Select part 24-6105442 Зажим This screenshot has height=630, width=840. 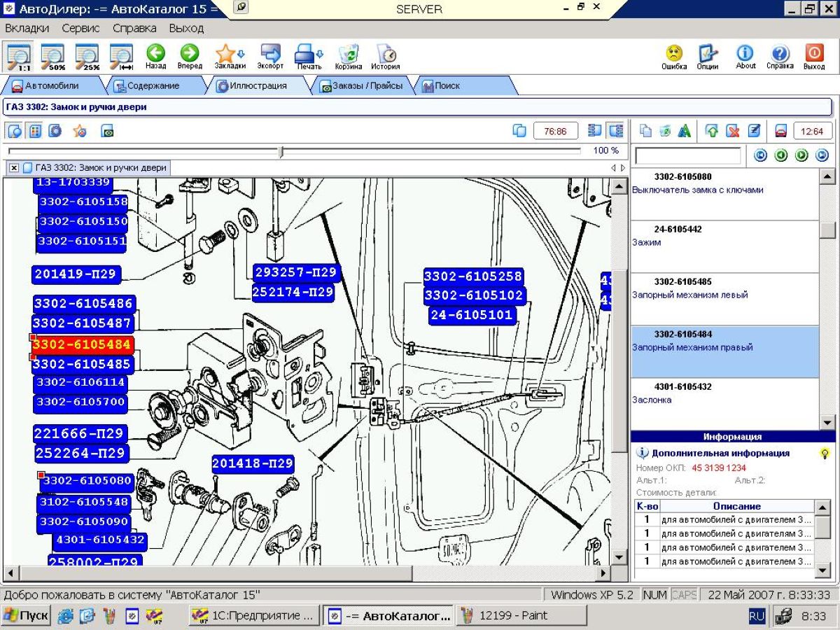point(724,246)
